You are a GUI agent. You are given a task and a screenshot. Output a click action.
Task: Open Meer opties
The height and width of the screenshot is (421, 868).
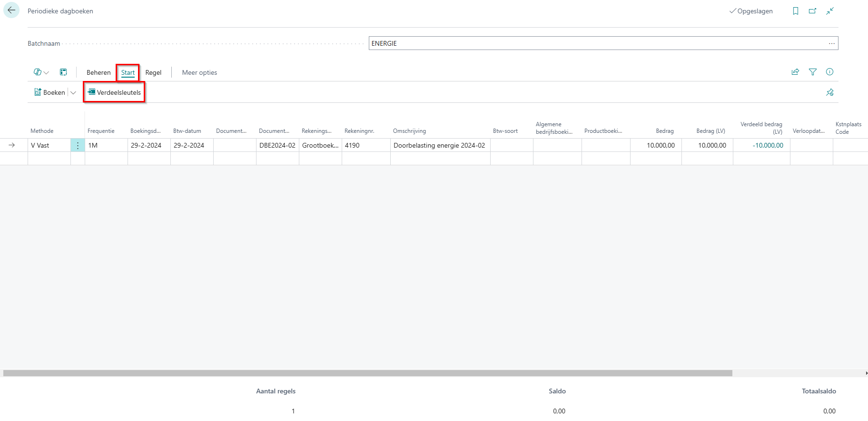point(199,72)
